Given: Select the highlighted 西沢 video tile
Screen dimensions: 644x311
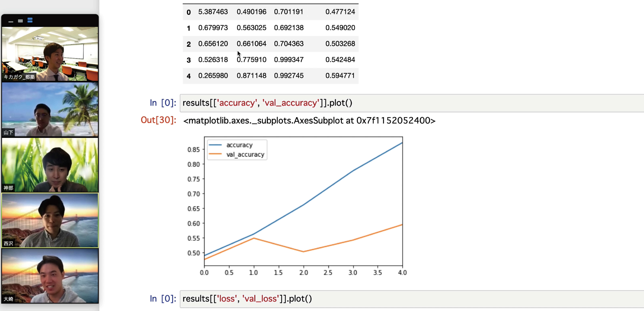Looking at the screenshot, I should [x=50, y=220].
